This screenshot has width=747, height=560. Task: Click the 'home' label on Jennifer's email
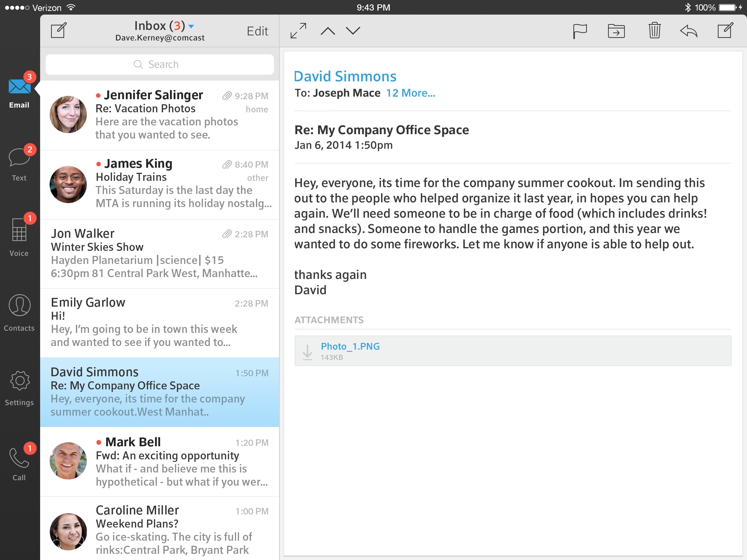pos(257,109)
